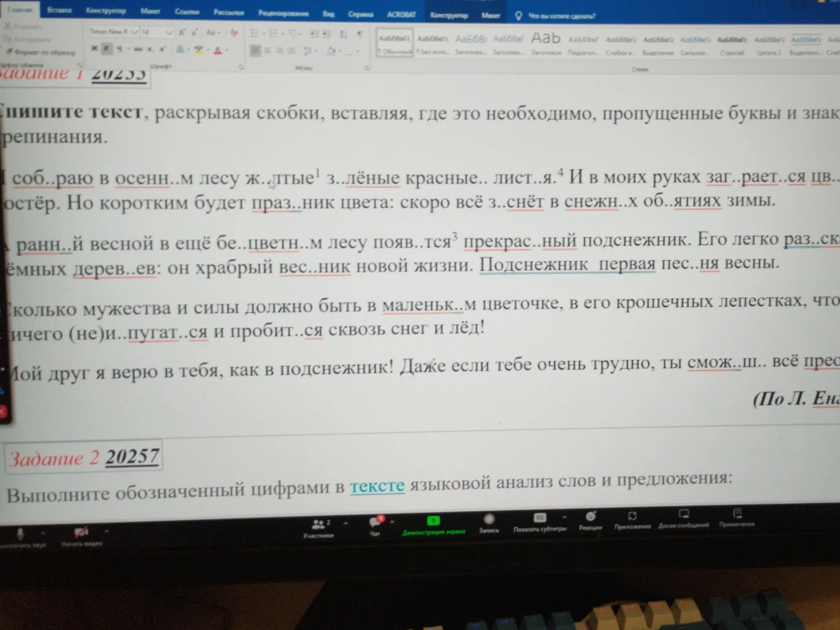Decrease paragraph indent

(x=315, y=34)
